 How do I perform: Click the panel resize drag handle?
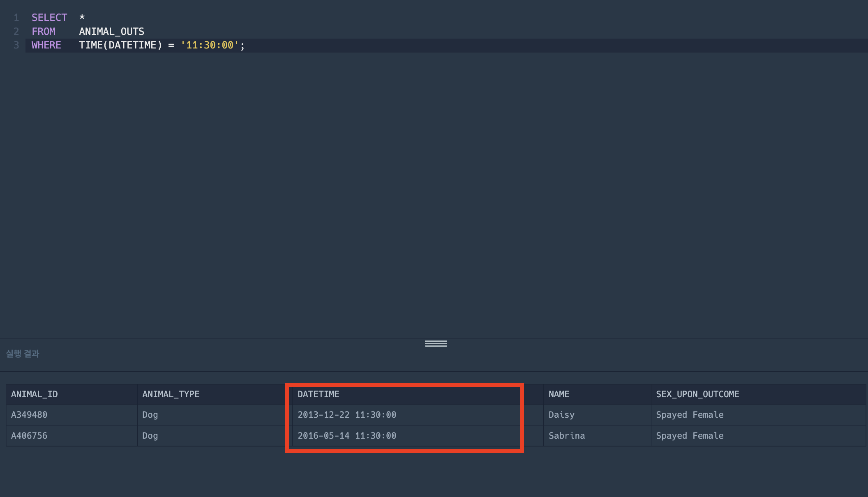pyautogui.click(x=436, y=343)
